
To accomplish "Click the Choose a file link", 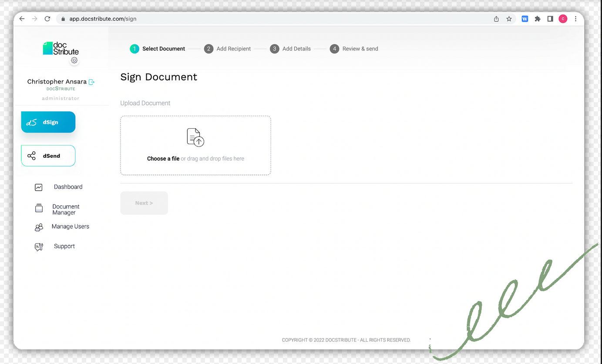I will (163, 159).
